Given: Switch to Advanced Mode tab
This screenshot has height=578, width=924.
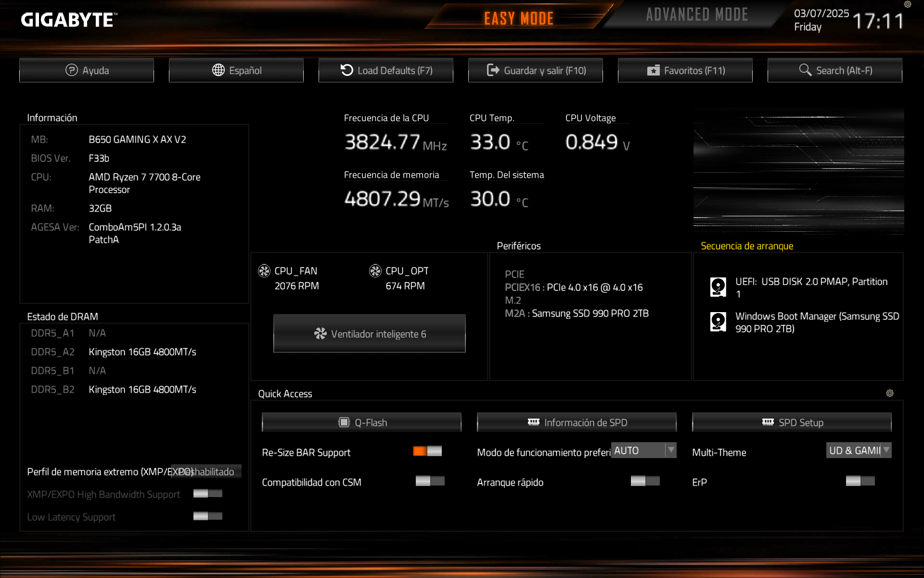Looking at the screenshot, I should coord(697,15).
